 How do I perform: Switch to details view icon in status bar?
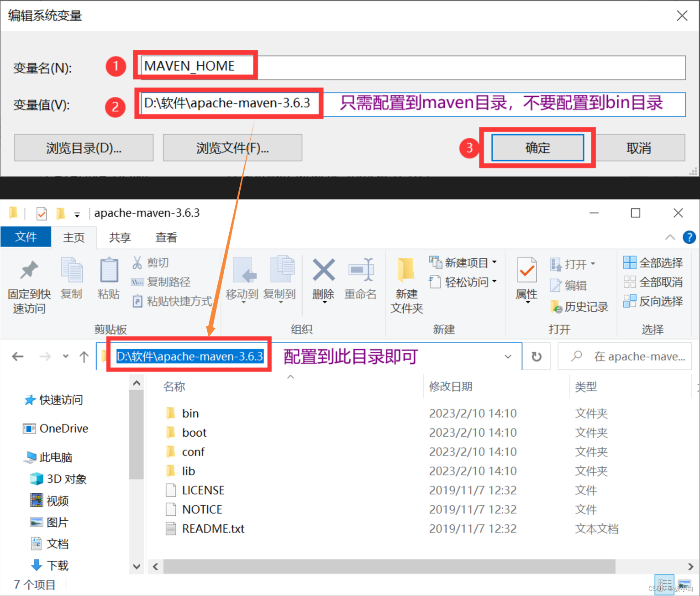pyautogui.click(x=664, y=585)
